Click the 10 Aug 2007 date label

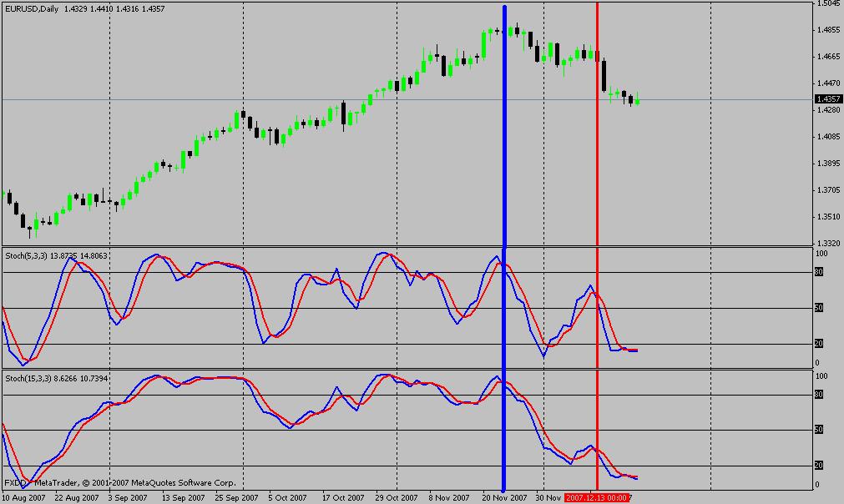(x=23, y=498)
